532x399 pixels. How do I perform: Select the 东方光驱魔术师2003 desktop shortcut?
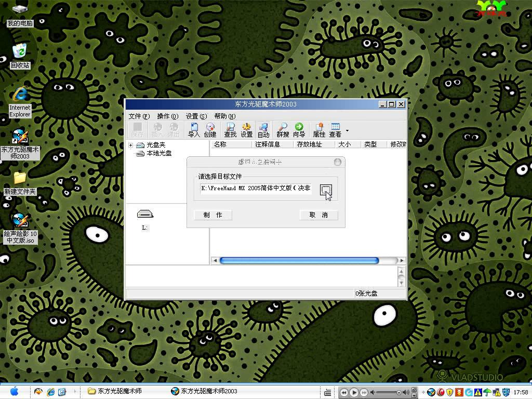(20, 144)
